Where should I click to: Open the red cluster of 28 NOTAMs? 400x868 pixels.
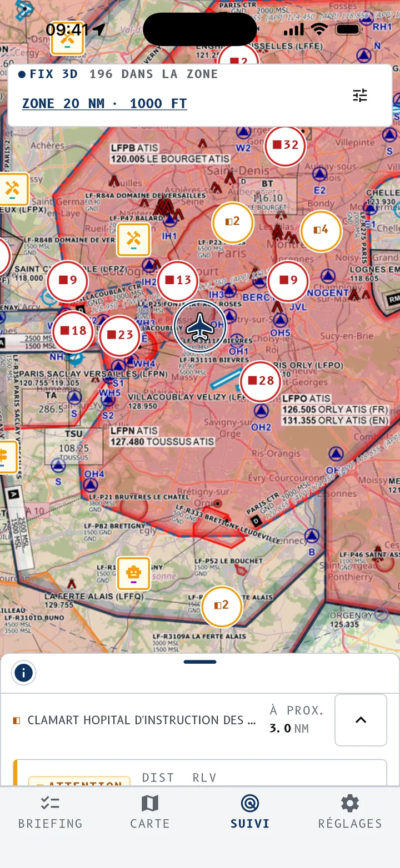261,381
